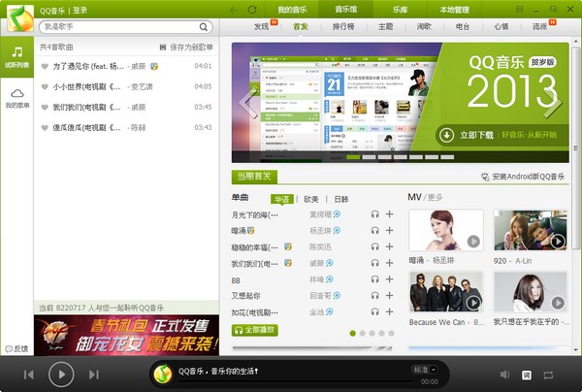Click the headphone icon for 暗涌
Image resolution: width=582 pixels, height=392 pixels.
click(x=374, y=231)
